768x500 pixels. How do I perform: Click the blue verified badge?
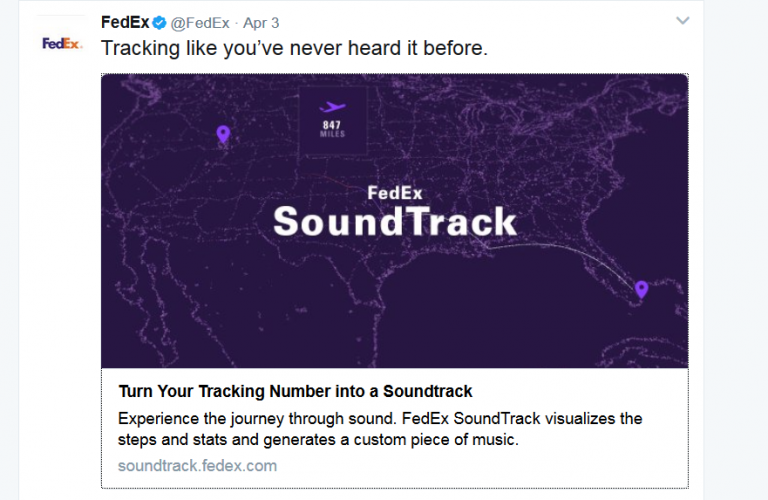tap(159, 23)
